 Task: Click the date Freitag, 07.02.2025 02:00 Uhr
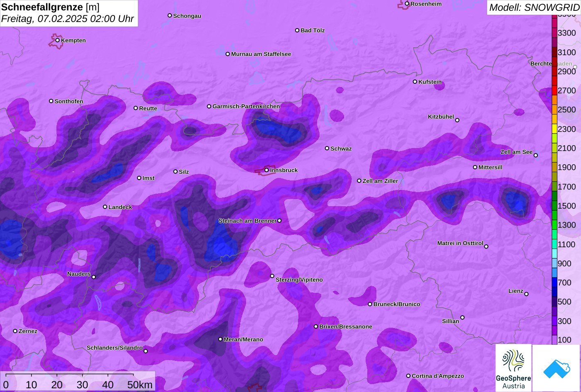tap(68, 19)
